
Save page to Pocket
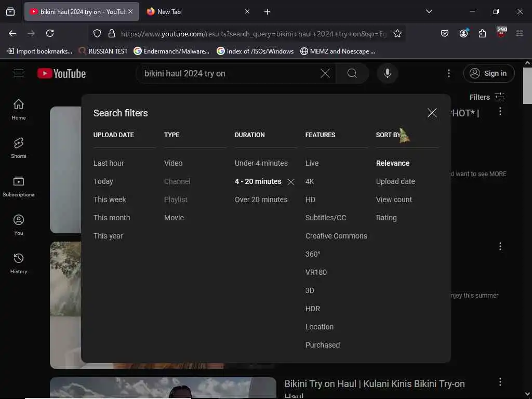pos(445,33)
